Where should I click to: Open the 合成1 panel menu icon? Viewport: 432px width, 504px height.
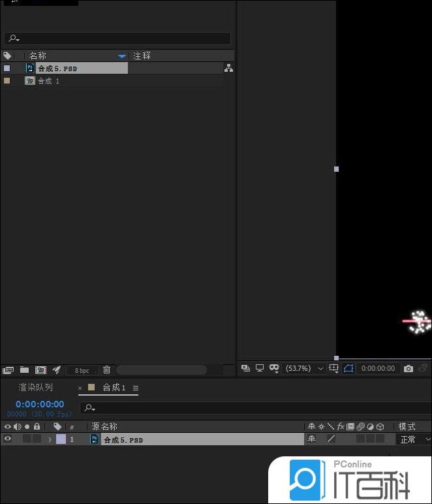tap(136, 388)
